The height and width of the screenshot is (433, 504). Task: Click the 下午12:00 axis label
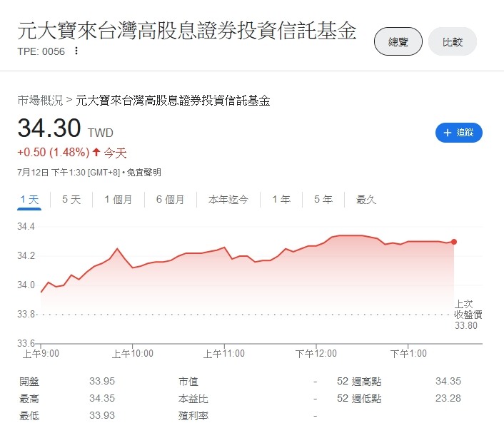coord(316,354)
